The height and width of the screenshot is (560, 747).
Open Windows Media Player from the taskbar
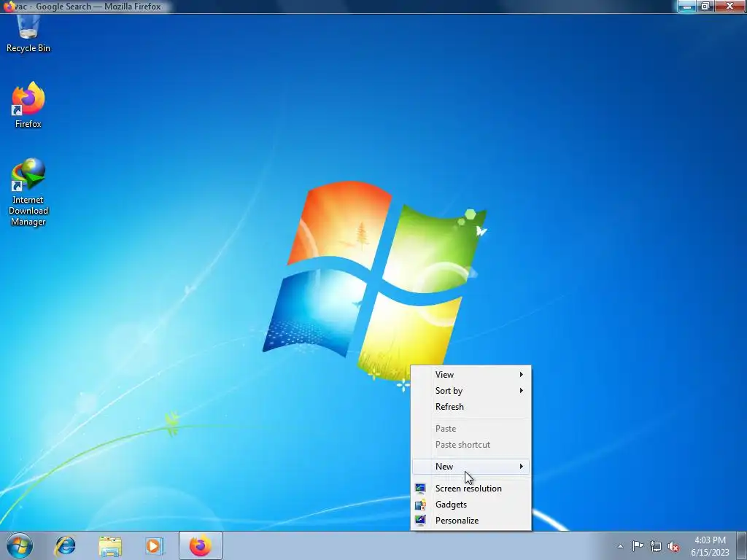click(x=154, y=545)
